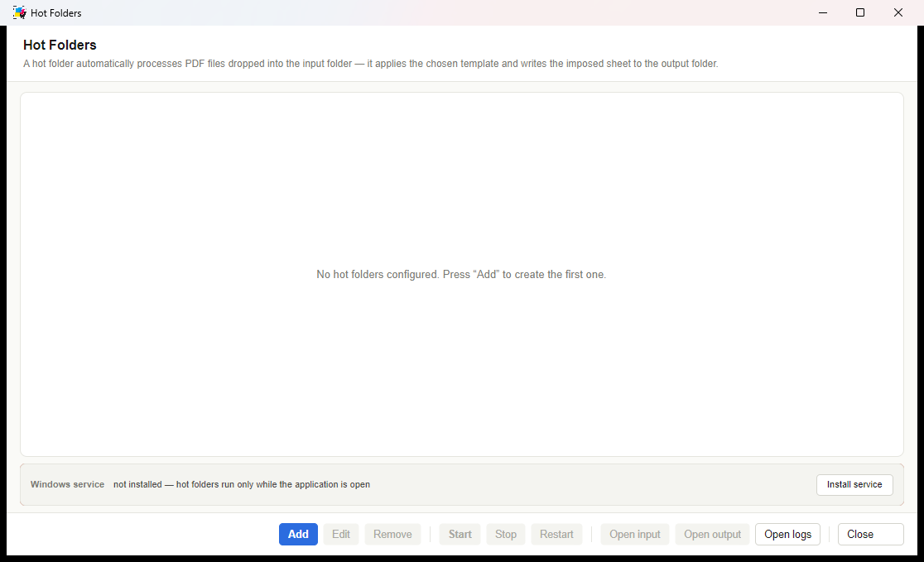
Task: Click the "not installed" service status text
Action: (x=242, y=484)
